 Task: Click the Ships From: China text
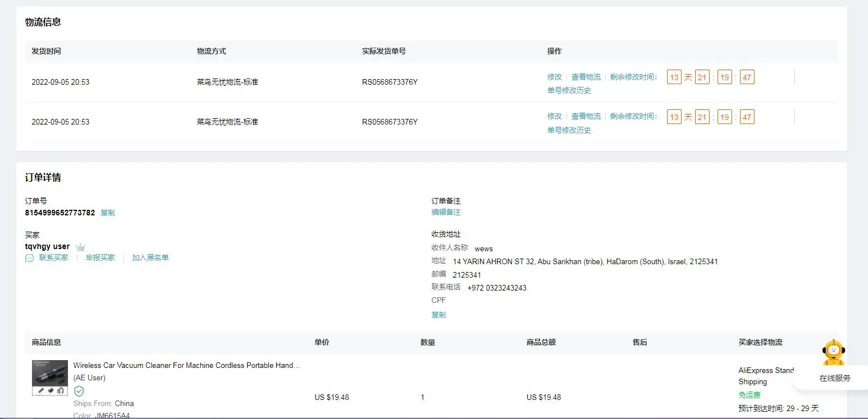(104, 404)
